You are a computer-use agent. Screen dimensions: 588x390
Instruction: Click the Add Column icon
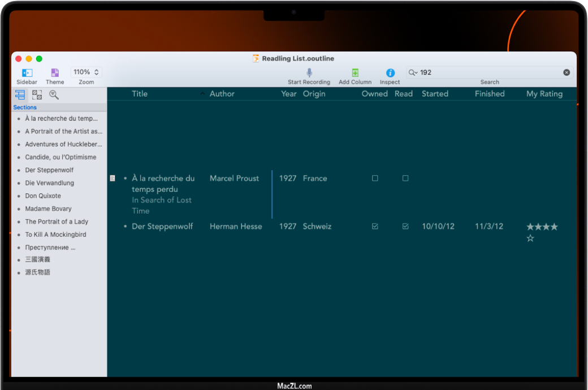[355, 73]
